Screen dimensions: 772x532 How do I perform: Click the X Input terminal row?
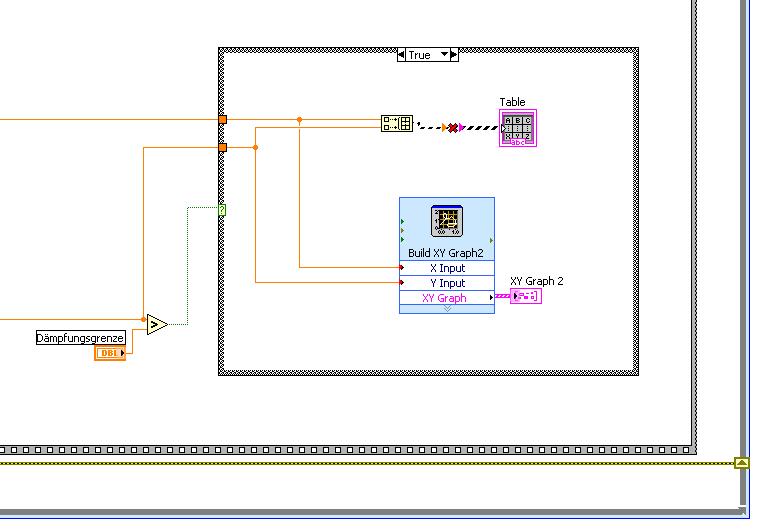(x=447, y=268)
